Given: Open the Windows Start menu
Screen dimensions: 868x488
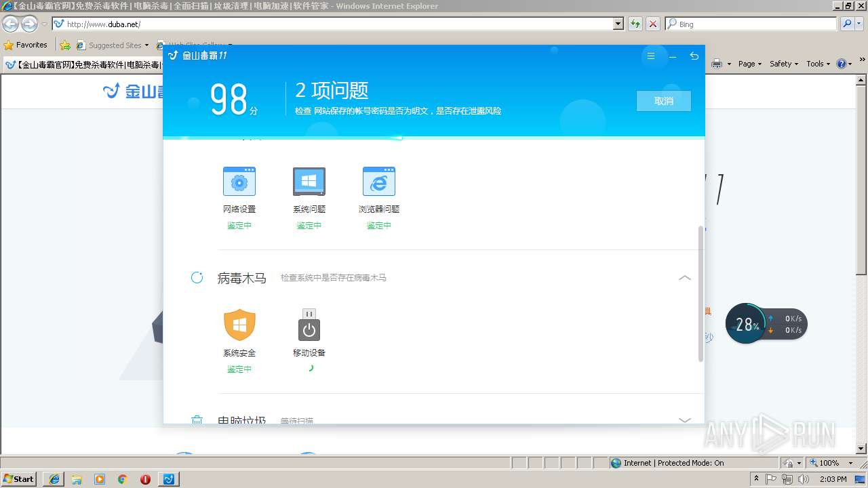Looking at the screenshot, I should click(x=19, y=479).
